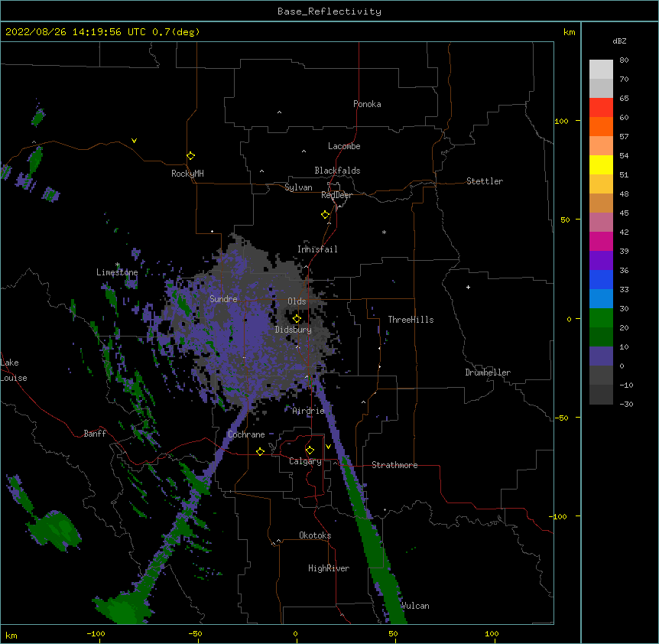Click the white asterisk marker above Limestone label
The width and height of the screenshot is (659, 644).
point(118,265)
